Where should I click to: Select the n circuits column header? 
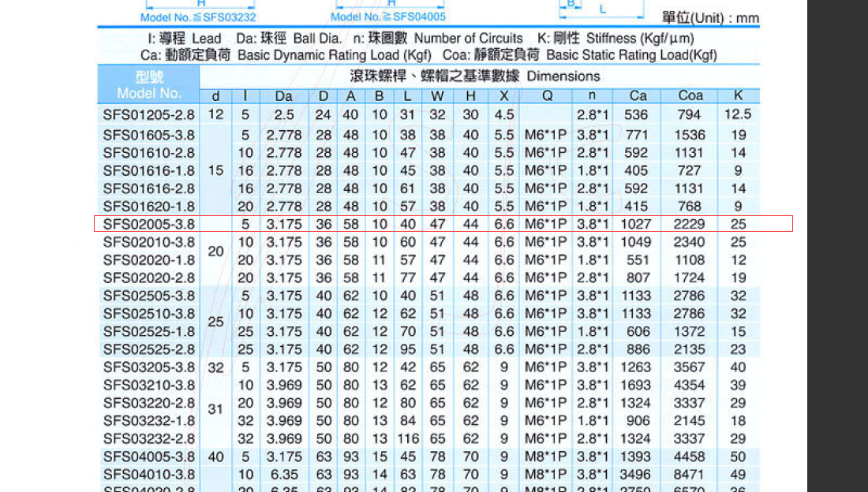592,95
